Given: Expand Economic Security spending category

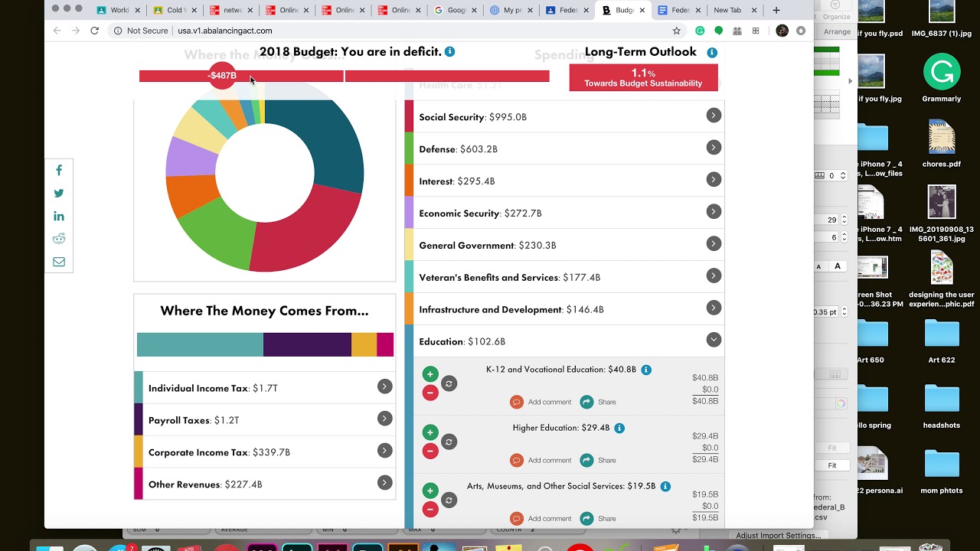Looking at the screenshot, I should tap(714, 211).
